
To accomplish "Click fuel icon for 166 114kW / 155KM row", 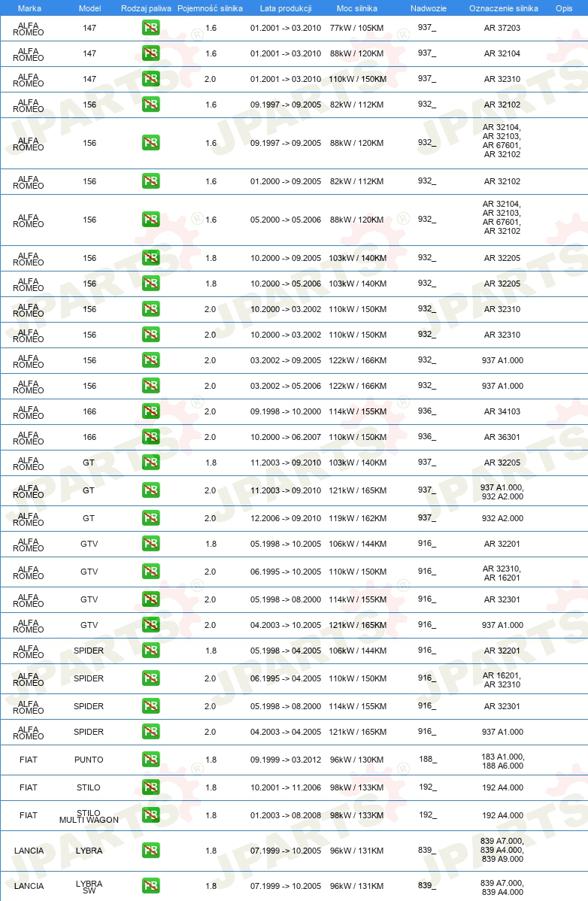I will (x=151, y=411).
